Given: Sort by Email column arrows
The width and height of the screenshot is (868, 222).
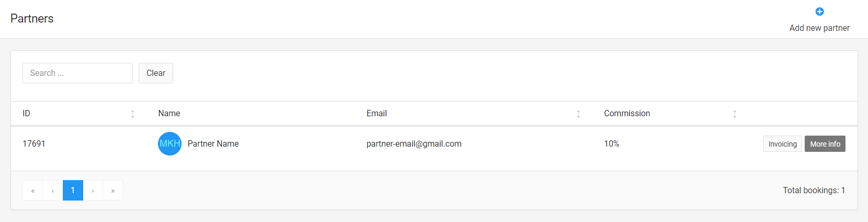Looking at the screenshot, I should point(578,114).
